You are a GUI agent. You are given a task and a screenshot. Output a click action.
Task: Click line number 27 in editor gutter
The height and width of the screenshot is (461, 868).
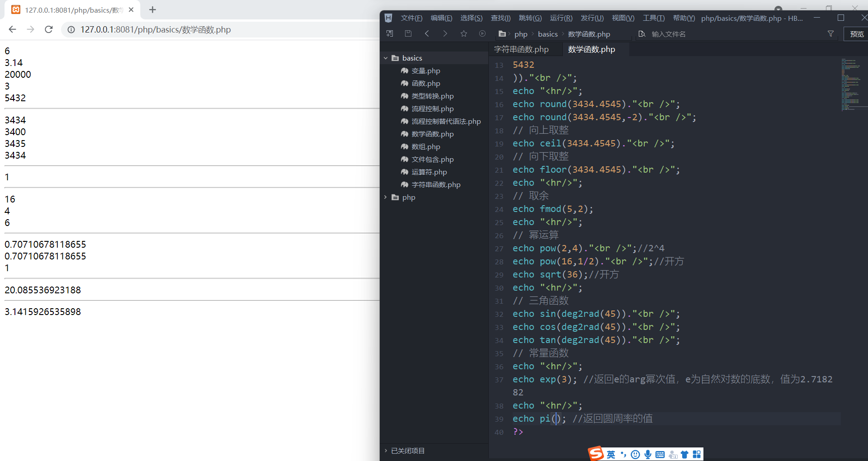[x=499, y=249]
